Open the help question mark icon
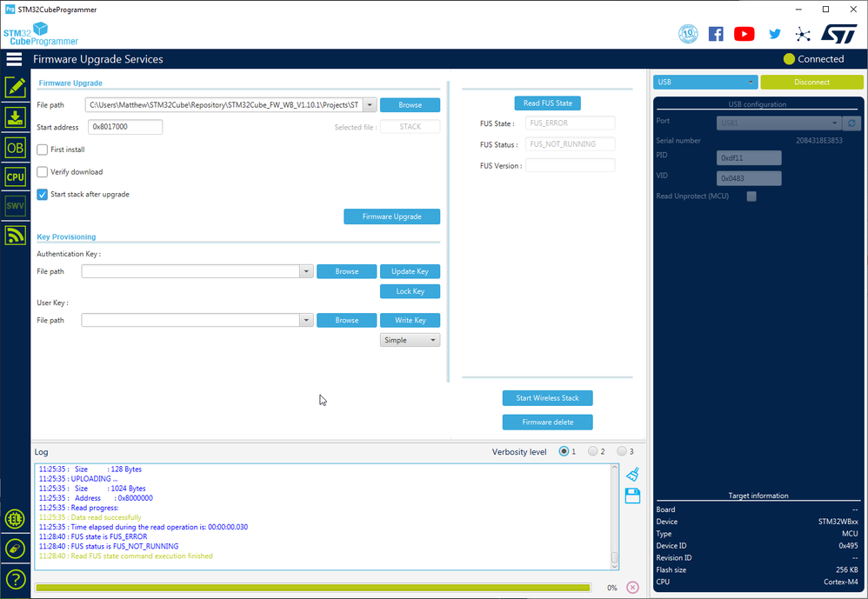Viewport: 868px width, 599px height. pos(15,579)
